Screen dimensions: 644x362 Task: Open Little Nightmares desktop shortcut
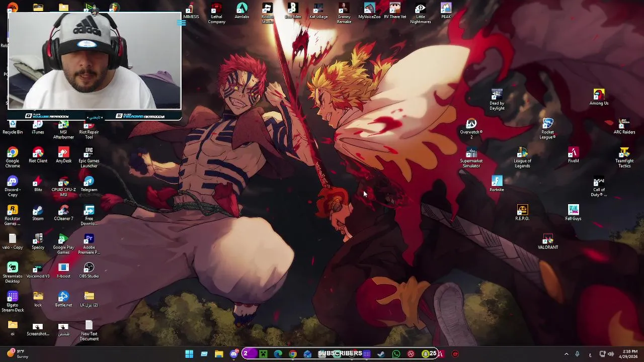(420, 14)
